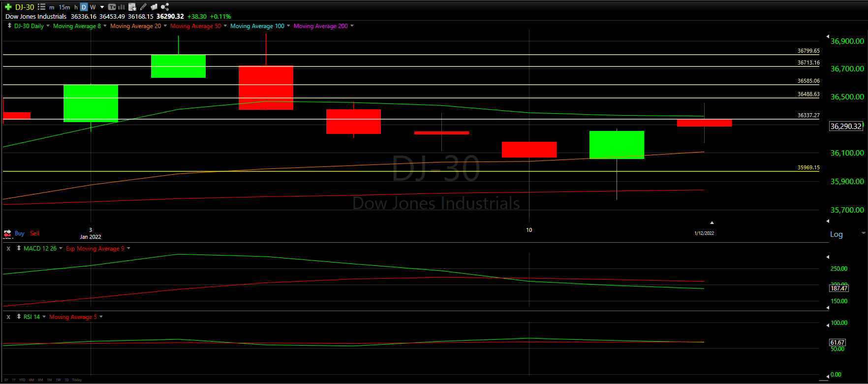This screenshot has height=384, width=868.
Task: Click the MACD value label 187.47
Action: (839, 288)
